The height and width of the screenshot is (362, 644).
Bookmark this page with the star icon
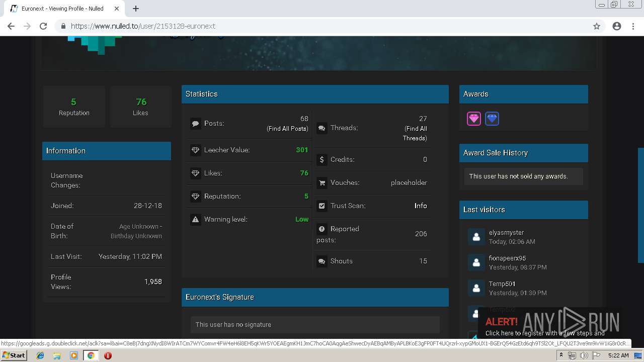(x=597, y=26)
